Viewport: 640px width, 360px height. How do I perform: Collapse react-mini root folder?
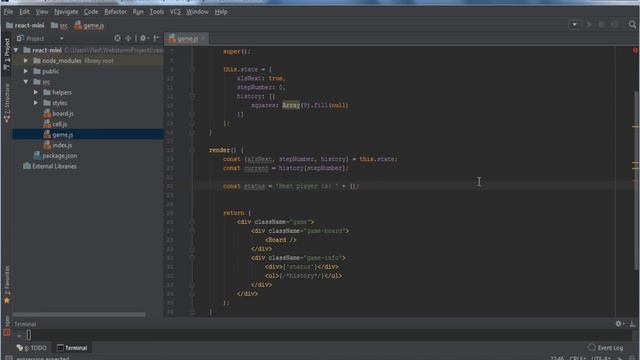click(16, 50)
